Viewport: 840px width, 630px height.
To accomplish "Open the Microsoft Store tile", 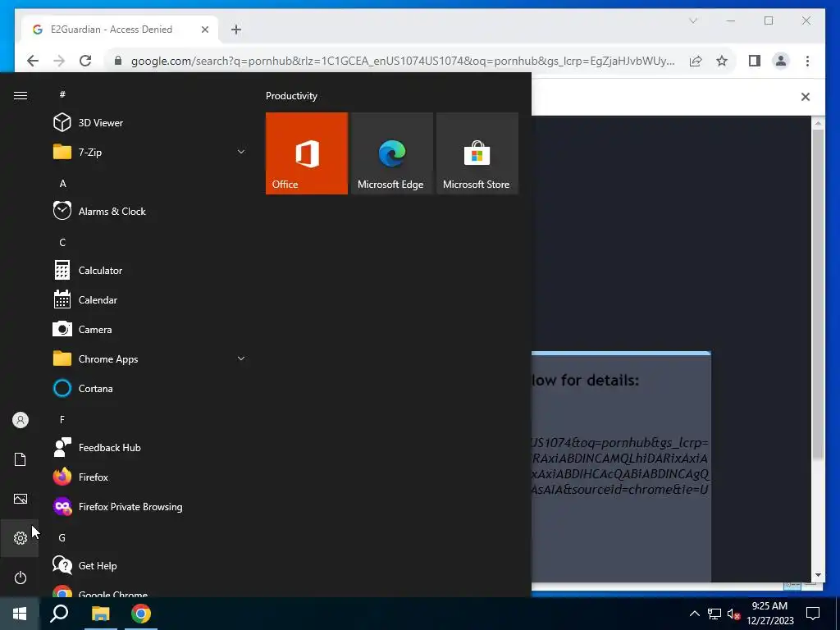I will click(477, 153).
